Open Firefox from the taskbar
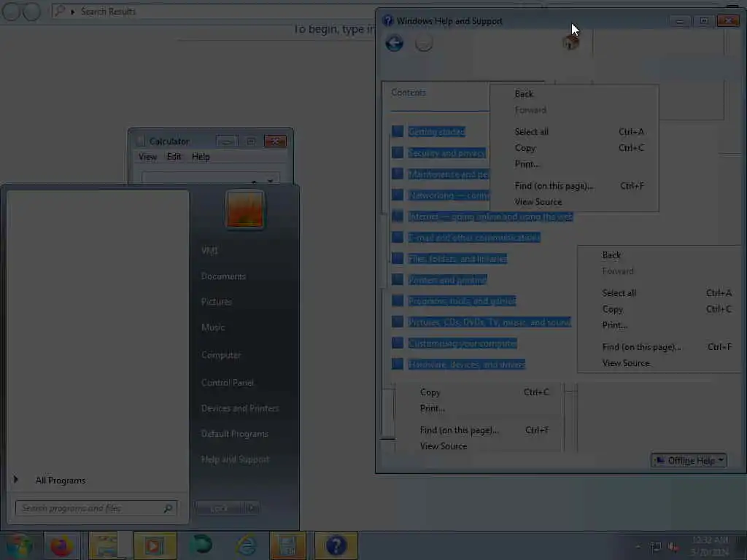Image resolution: width=747 pixels, height=560 pixels. point(62,545)
